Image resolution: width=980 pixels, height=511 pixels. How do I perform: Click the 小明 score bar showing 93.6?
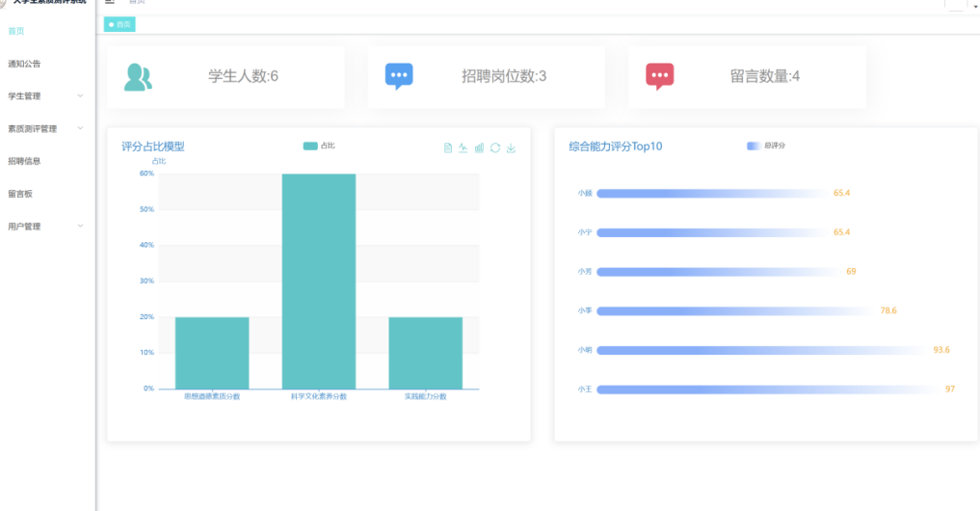(x=763, y=350)
